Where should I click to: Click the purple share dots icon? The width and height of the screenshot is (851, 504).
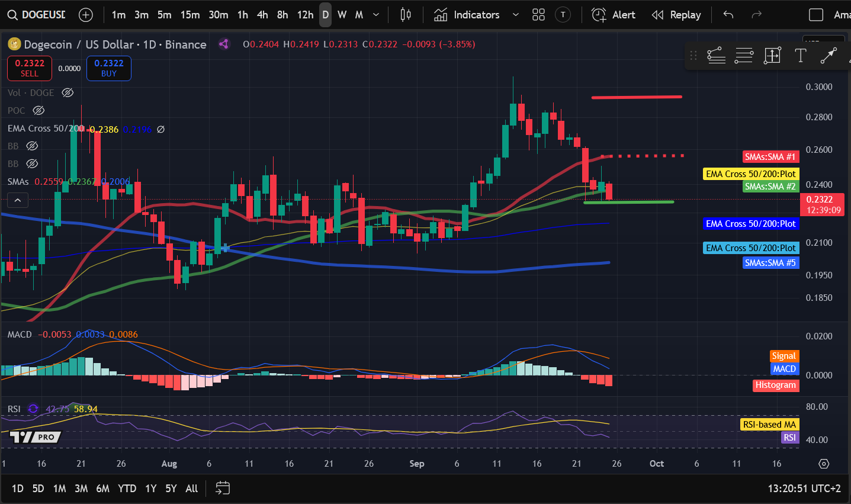pos(224,44)
